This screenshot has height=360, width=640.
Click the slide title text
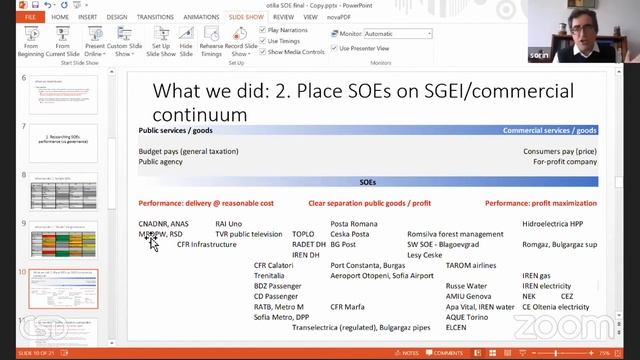[363, 102]
